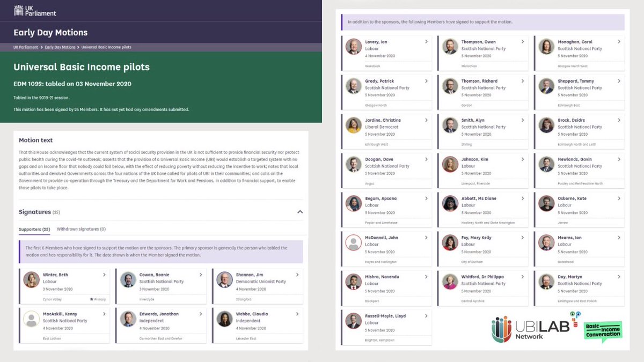This screenshot has width=644, height=362.
Task: Open the Newlands, Gavin member name
Action: tap(575, 159)
